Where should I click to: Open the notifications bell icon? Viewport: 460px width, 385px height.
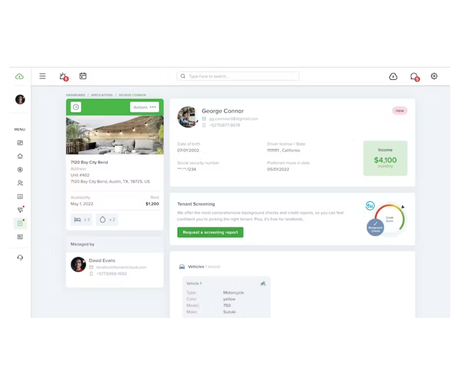[x=63, y=76]
